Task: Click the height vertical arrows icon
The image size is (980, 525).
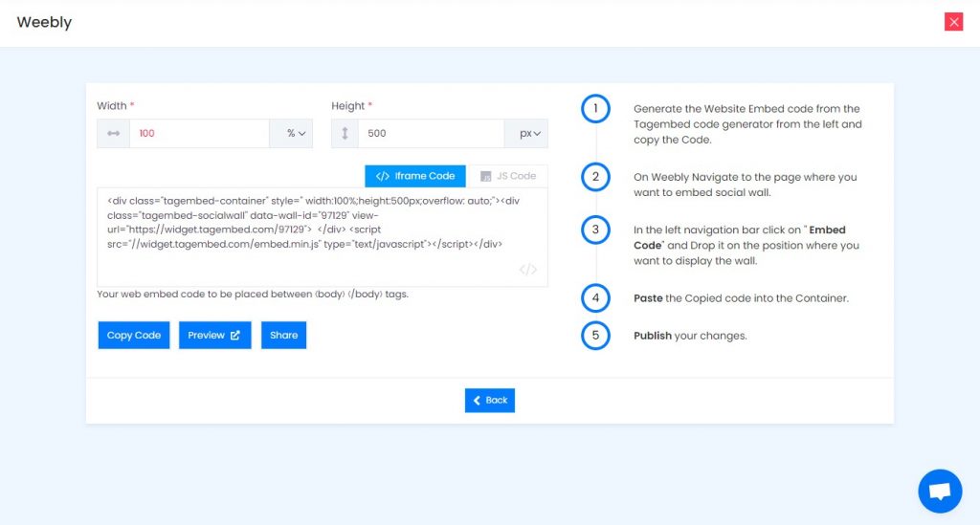Action: tap(345, 134)
